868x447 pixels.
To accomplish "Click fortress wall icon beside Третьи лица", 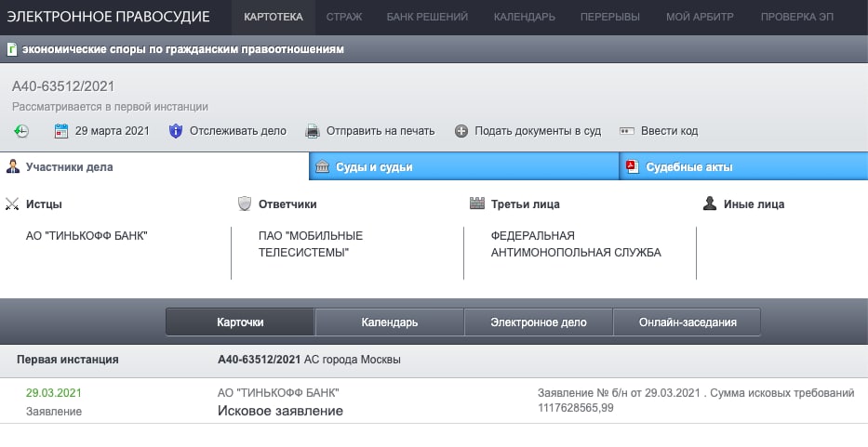I will (477, 204).
